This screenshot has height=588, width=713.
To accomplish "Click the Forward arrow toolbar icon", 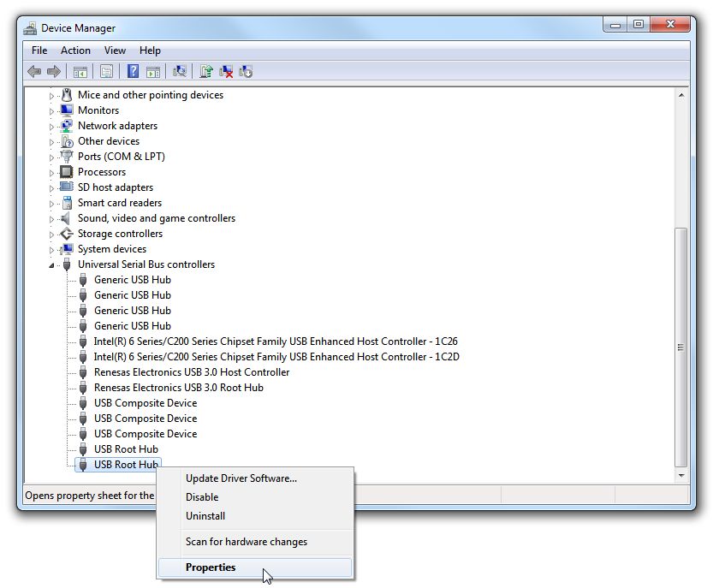I will (54, 71).
